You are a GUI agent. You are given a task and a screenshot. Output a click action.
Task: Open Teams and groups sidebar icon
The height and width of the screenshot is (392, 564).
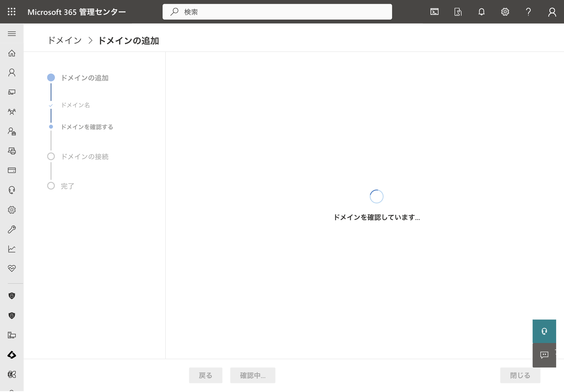point(12,112)
